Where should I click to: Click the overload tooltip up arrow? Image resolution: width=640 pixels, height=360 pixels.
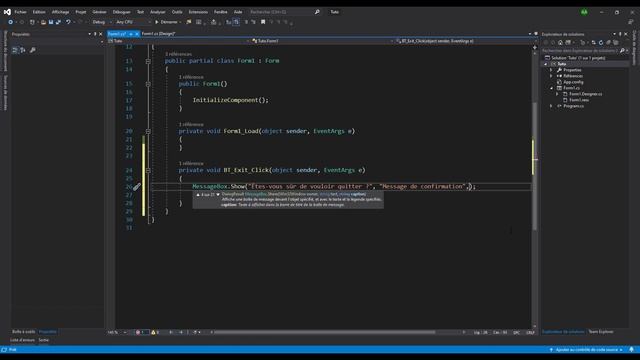click(x=198, y=195)
